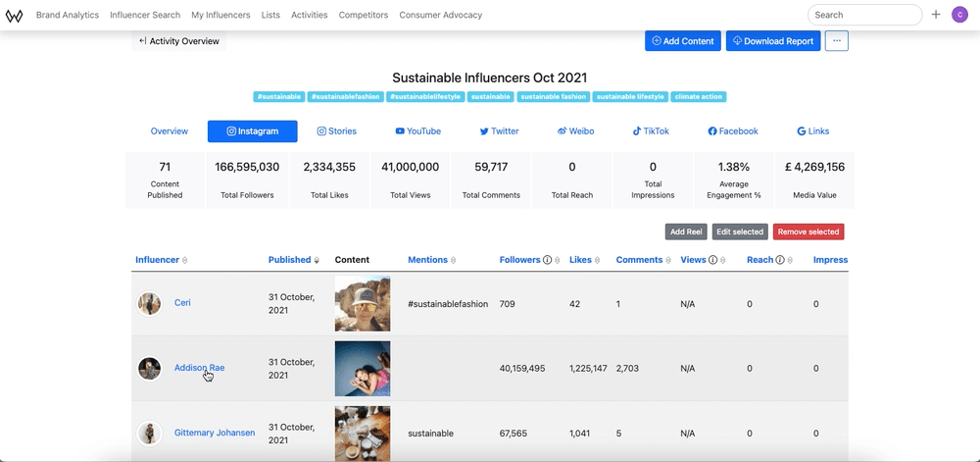Viewport: 980px width, 462px height.
Task: Open the more options ellipsis button
Action: pos(836,40)
